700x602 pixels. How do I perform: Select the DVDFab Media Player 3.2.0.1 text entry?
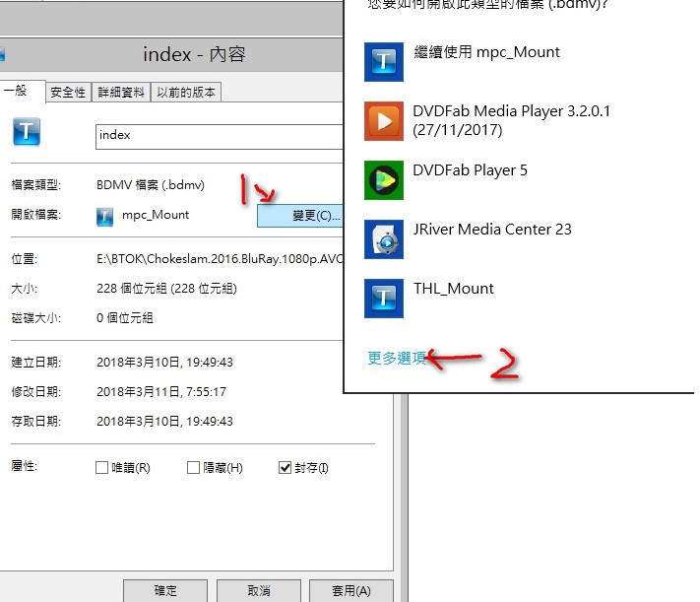coord(511,120)
